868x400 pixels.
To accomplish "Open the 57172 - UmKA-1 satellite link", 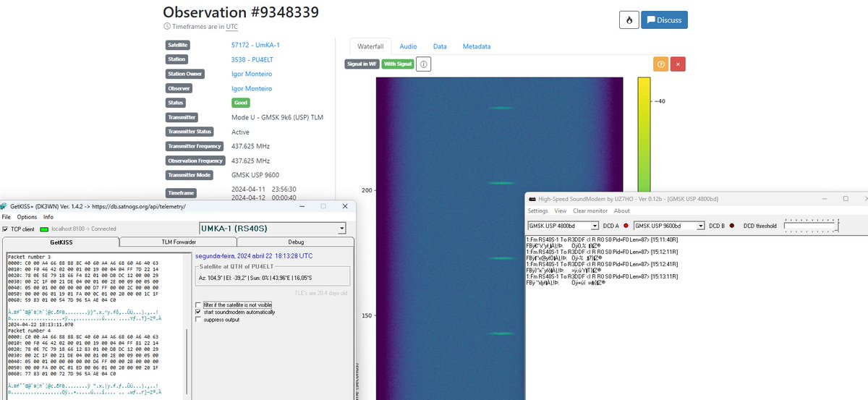I will [255, 45].
